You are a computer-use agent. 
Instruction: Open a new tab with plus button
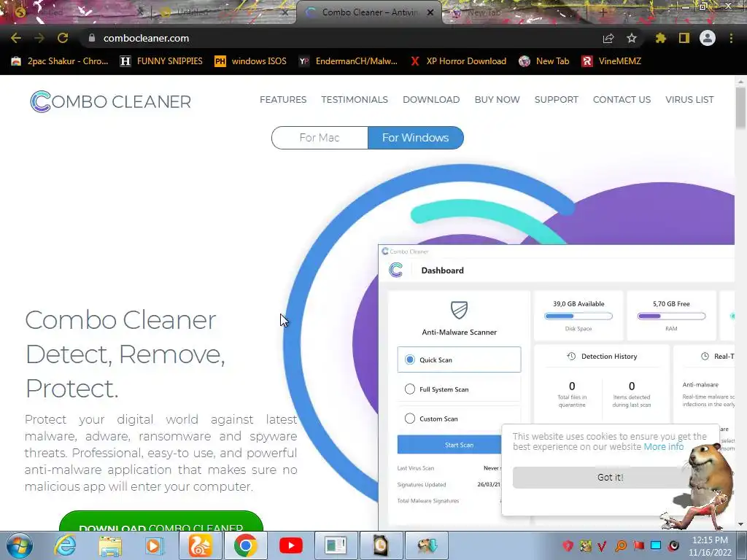pos(603,12)
